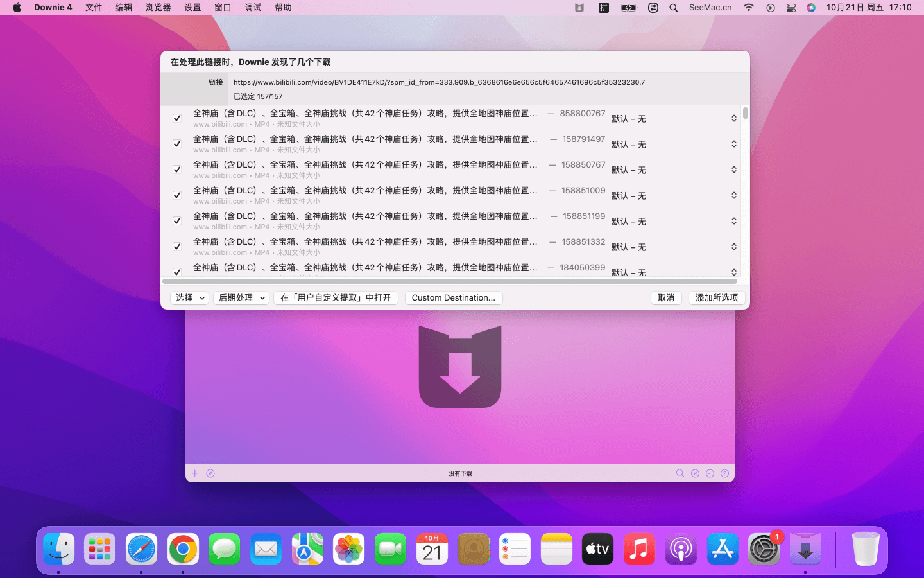924x578 pixels.
Task: Uncheck the row numbered 158791497
Action: click(177, 144)
